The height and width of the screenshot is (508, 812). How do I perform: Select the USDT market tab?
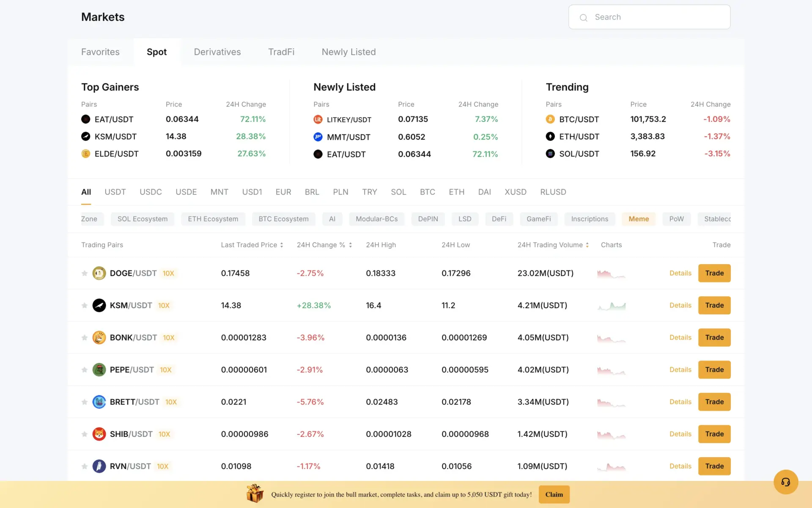click(115, 192)
